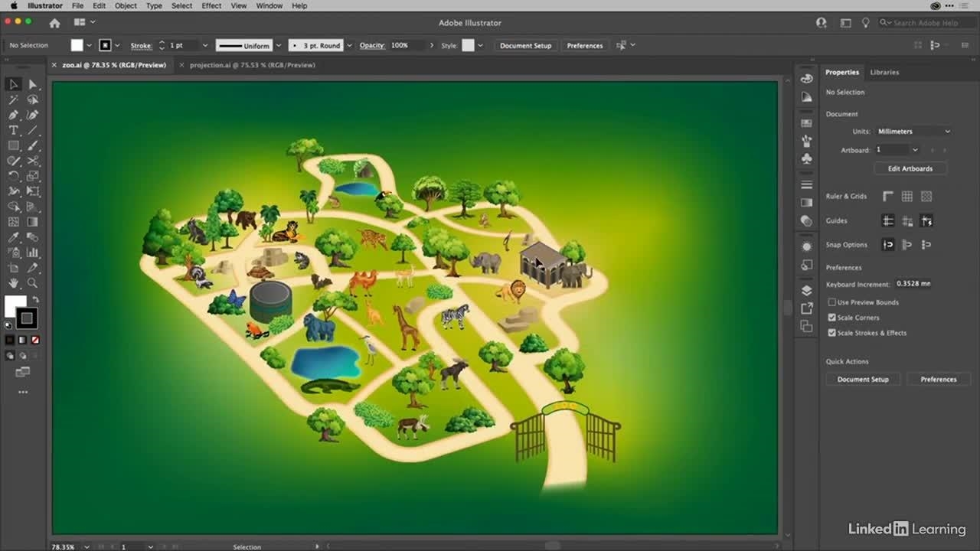This screenshot has width=980, height=551.
Task: Choose the Scissors tool
Action: (33, 161)
